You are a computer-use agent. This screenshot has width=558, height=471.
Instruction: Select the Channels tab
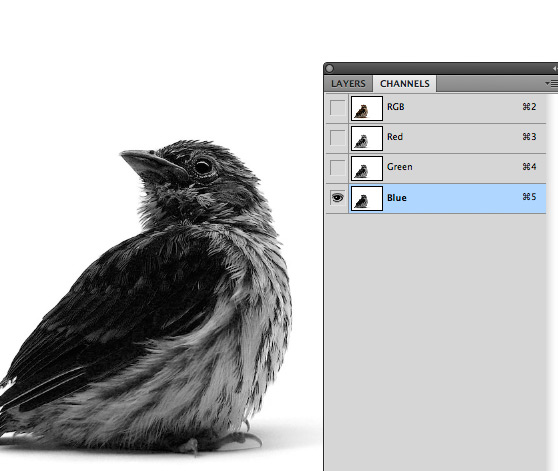405,84
